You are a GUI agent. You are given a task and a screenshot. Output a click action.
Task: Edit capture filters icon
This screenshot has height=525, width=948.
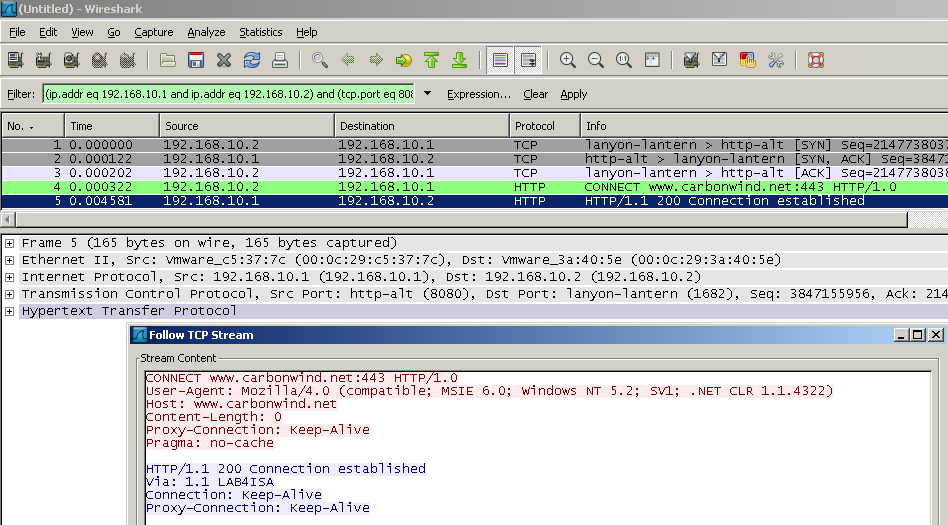[691, 60]
